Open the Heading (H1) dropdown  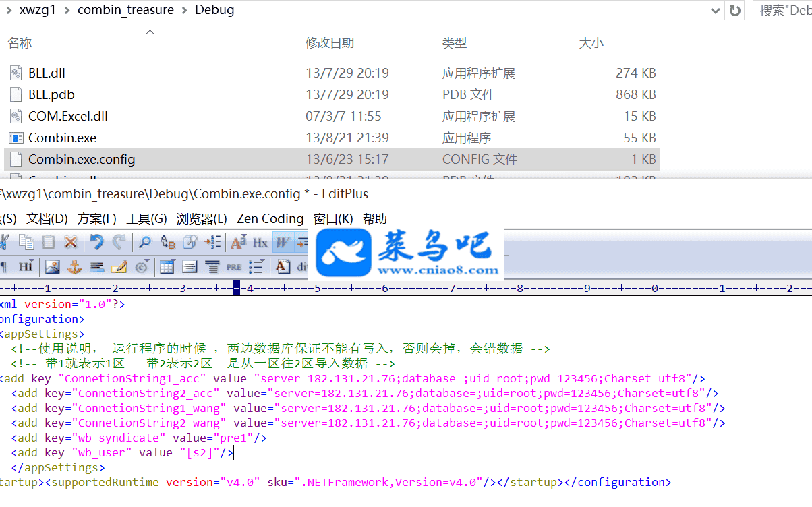click(26, 267)
